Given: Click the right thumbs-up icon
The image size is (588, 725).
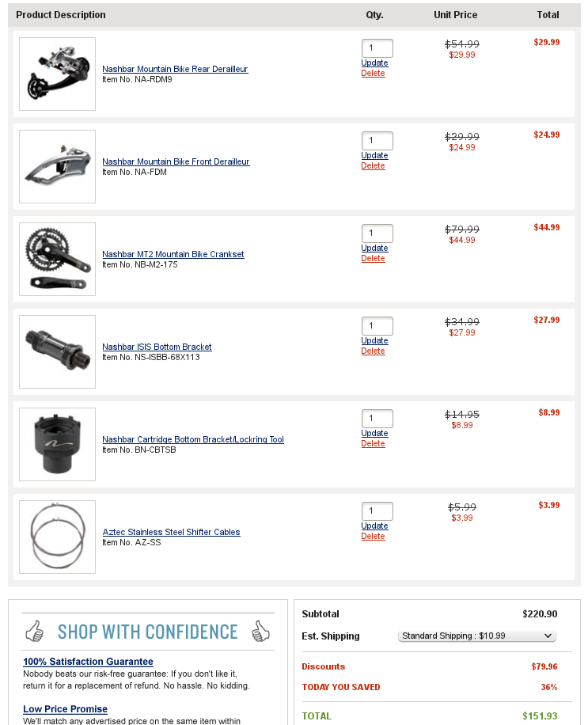Looking at the screenshot, I should 261,631.
